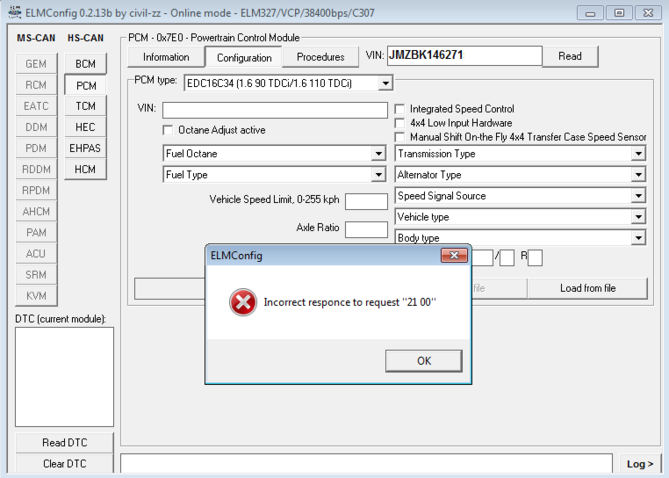
Task: Click the PAM module button
Action: (36, 233)
